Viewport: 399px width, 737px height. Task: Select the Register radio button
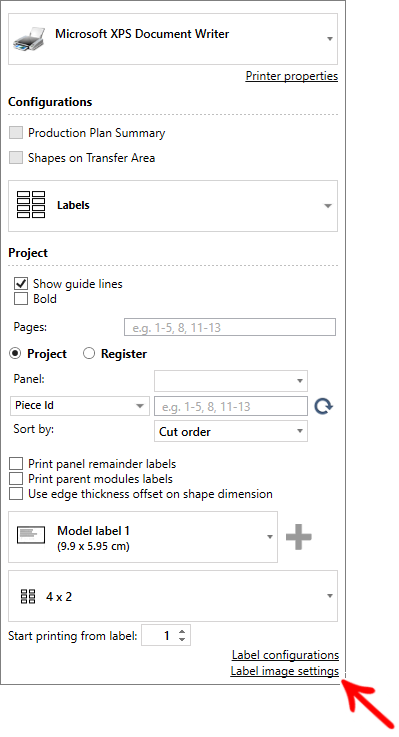coord(89,353)
